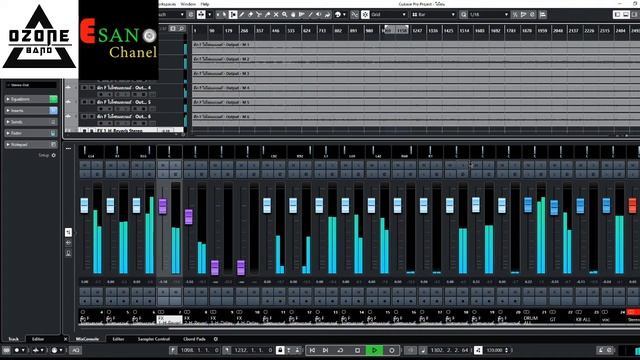Toggle the Snap on/off button
Screen dimensions: 640x360
click(365, 14)
